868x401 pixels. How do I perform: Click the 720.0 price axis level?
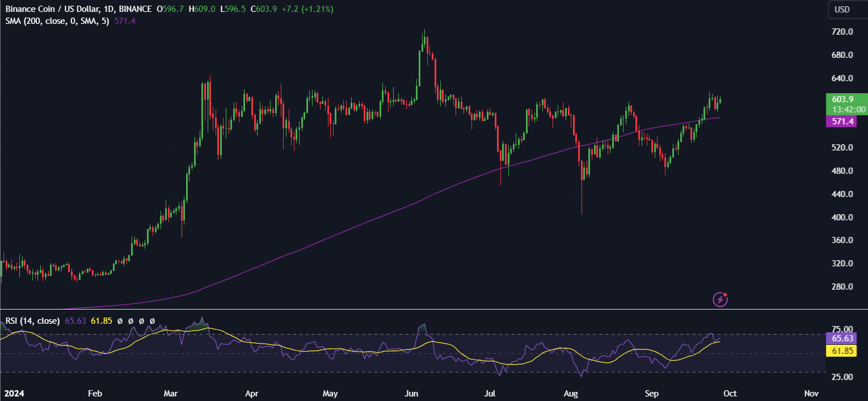[843, 31]
